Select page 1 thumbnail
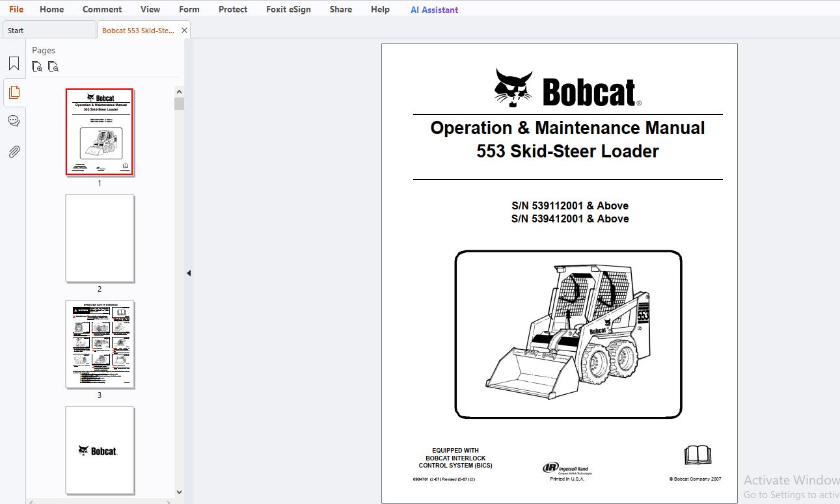840x504 pixels. click(100, 132)
